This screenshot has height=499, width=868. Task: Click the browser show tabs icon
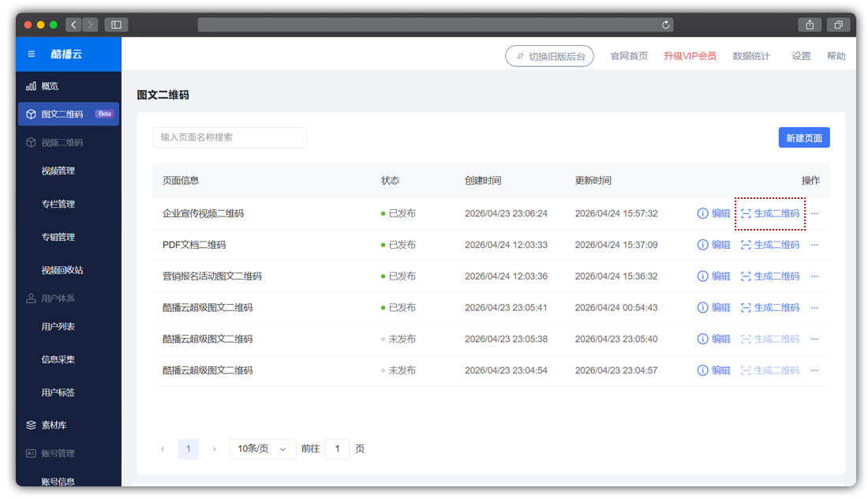tap(838, 24)
